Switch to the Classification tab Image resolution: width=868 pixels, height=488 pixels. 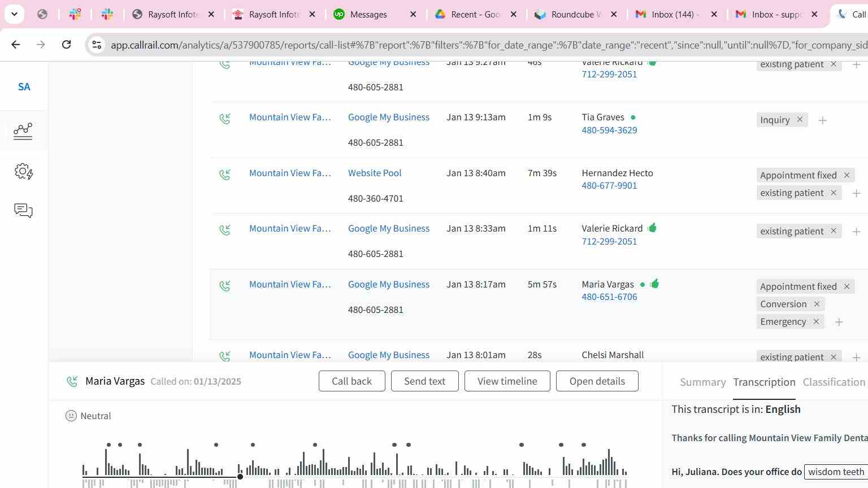pos(834,382)
